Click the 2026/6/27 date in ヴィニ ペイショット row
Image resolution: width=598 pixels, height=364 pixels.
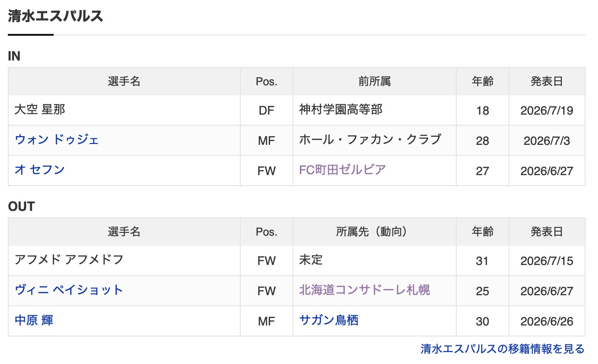click(x=547, y=291)
